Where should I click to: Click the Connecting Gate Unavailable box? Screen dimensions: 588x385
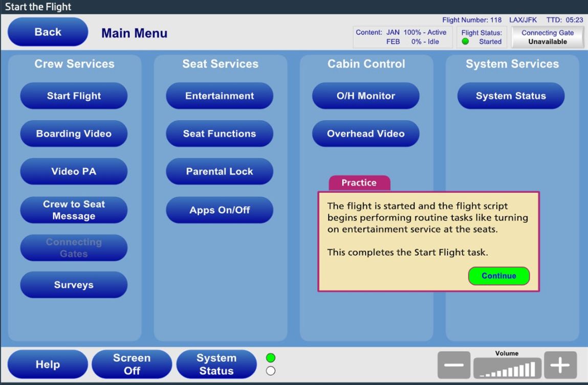tap(548, 37)
